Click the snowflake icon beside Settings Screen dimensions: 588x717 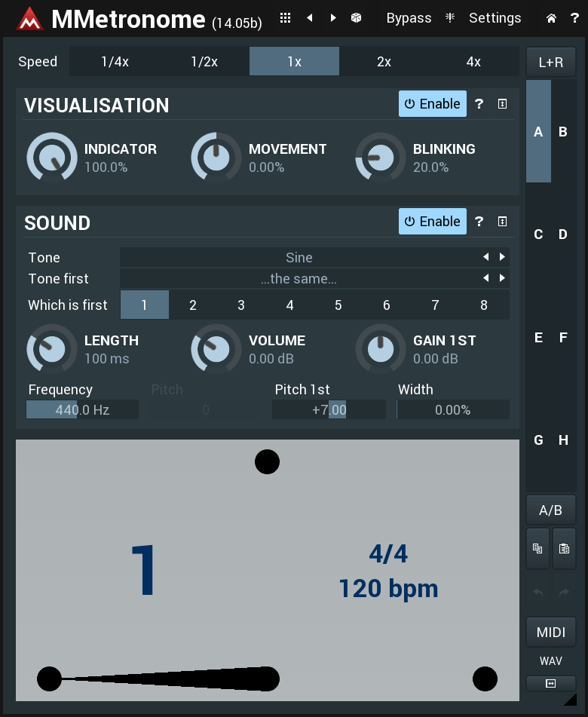pyautogui.click(x=450, y=18)
